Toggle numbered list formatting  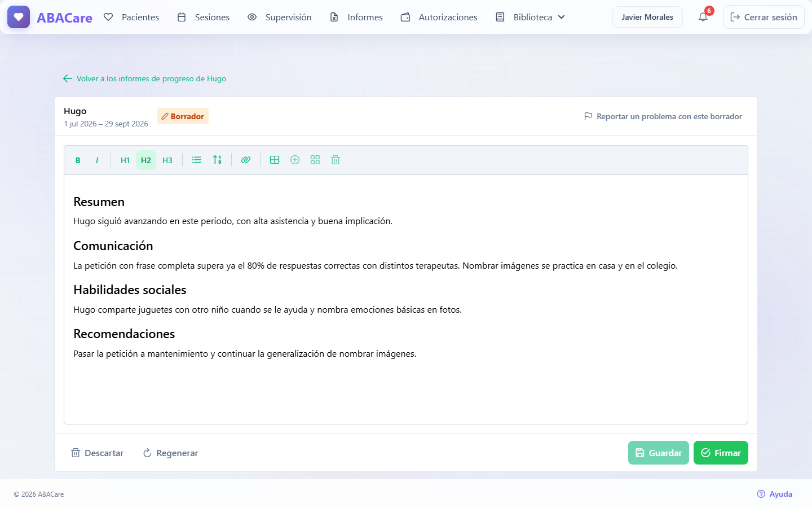pyautogui.click(x=217, y=160)
